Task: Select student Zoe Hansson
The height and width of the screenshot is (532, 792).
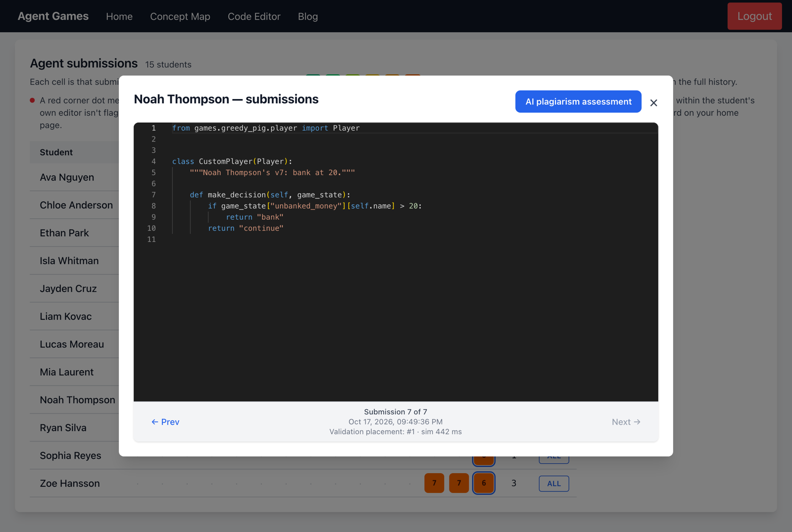Action: [x=70, y=484]
